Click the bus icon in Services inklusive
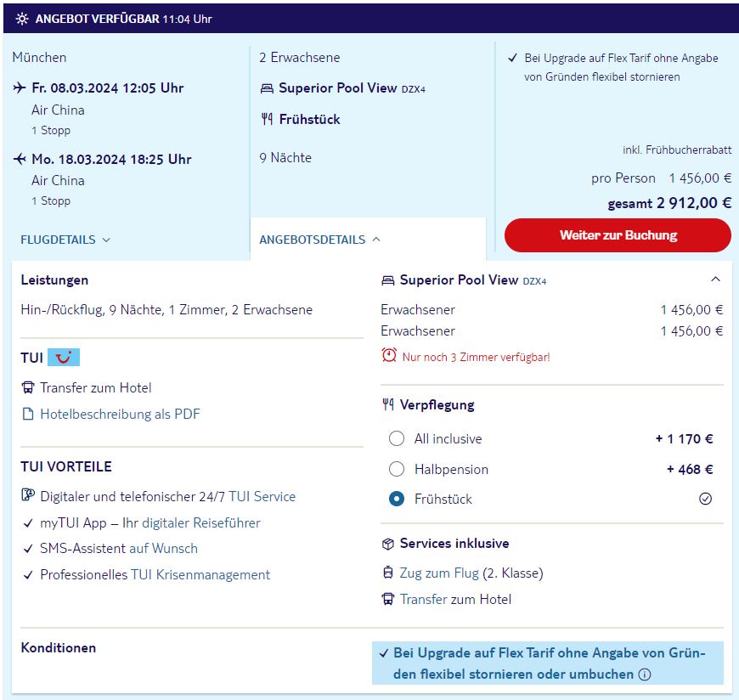Viewport: 739px width, 700px height. coord(388,599)
